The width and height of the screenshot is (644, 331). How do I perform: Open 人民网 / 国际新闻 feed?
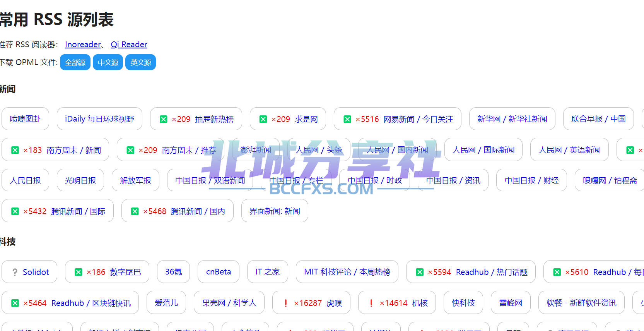(x=483, y=150)
